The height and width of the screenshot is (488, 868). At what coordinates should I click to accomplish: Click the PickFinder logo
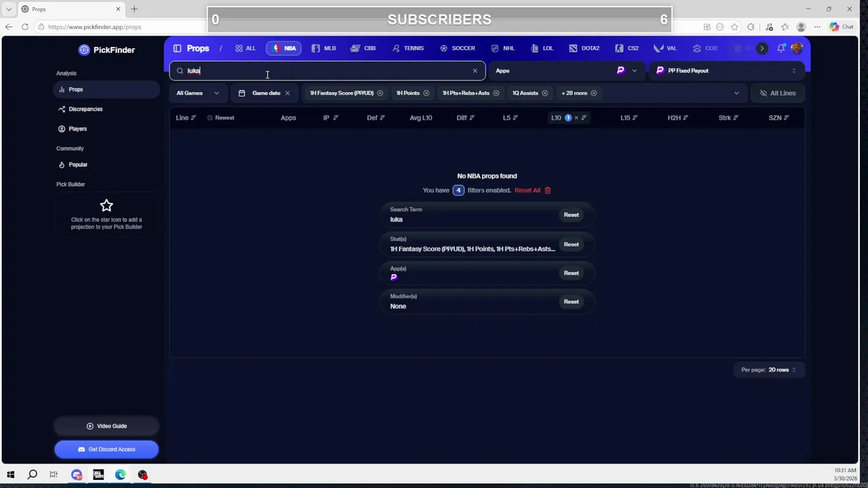106,49
